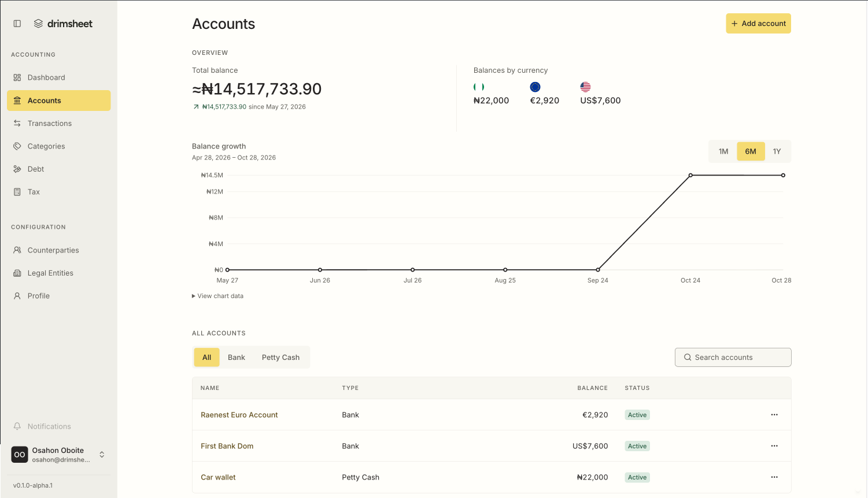This screenshot has height=498, width=868.
Task: Open Dashboard from the sidebar
Action: pos(58,77)
